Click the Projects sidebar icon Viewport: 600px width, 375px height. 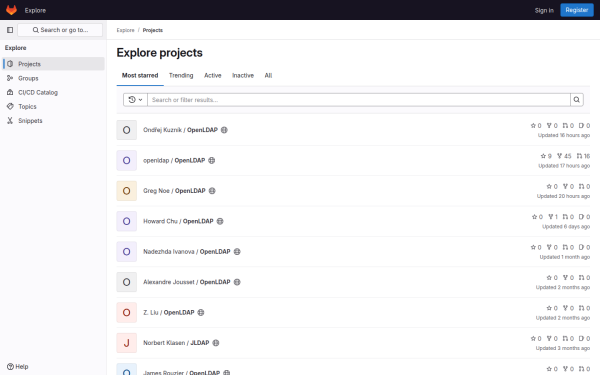[x=10, y=64]
